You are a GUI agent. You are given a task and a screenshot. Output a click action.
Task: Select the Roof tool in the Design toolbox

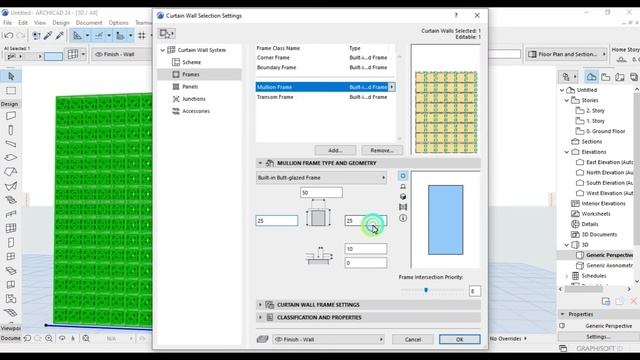11,172
